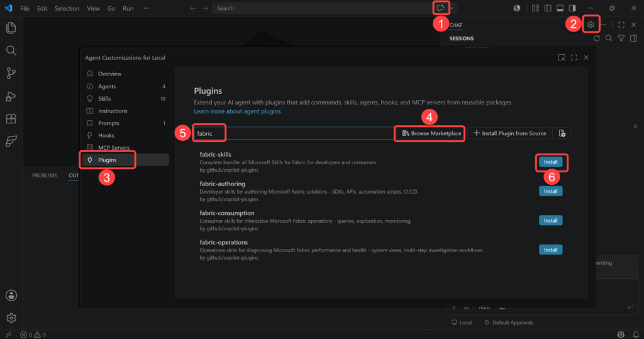
Task: Select Prompts section
Action: pos(125,123)
